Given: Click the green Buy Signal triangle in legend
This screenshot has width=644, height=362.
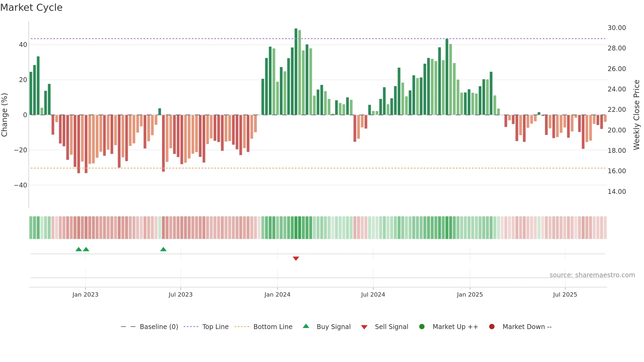Looking at the screenshot, I should (306, 326).
